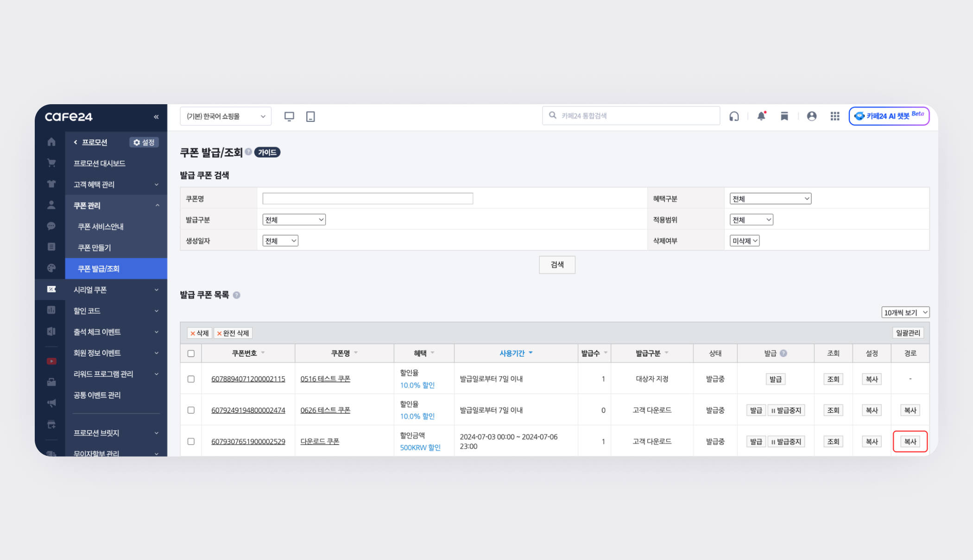Switch to mobile preview icon
973x560 pixels.
tap(310, 116)
